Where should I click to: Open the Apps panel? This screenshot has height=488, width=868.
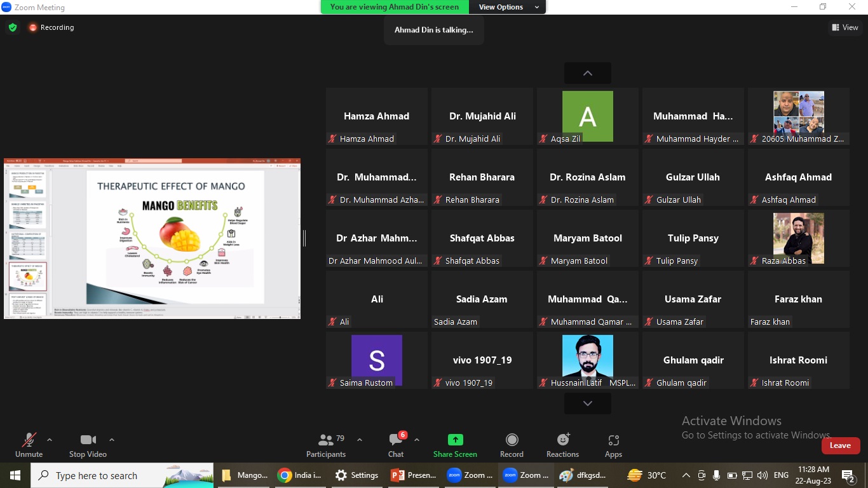(613, 445)
